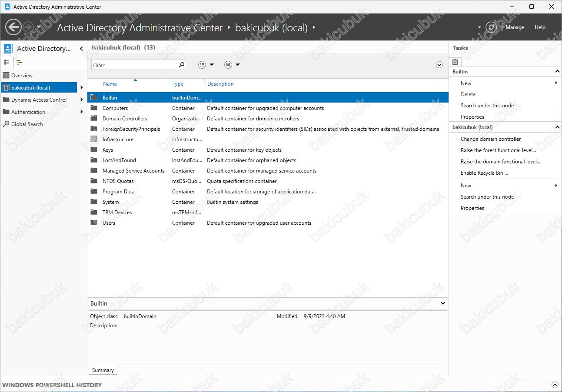Viewport: 562px width, 392px height.
Task: Click the Computers folder icon
Action: tap(94, 108)
